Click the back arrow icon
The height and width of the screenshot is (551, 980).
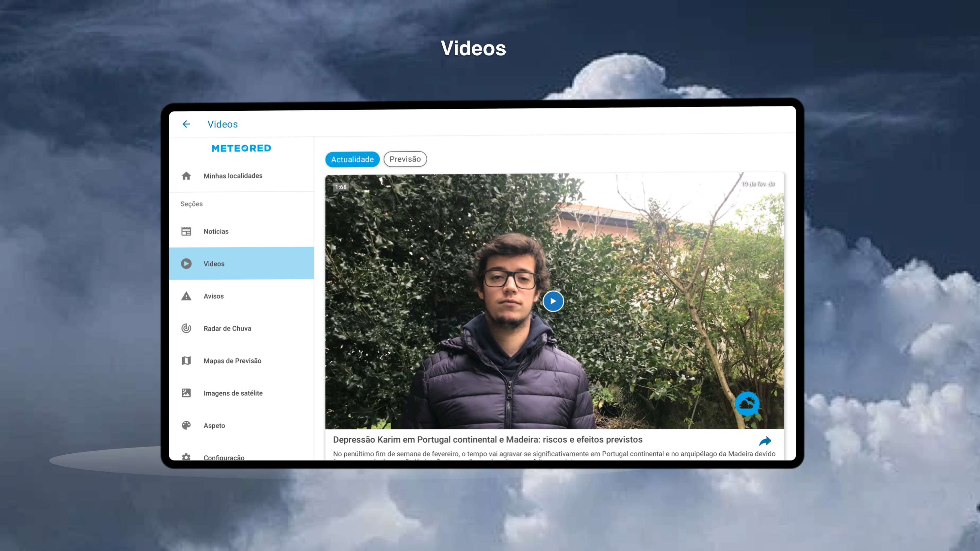point(186,124)
